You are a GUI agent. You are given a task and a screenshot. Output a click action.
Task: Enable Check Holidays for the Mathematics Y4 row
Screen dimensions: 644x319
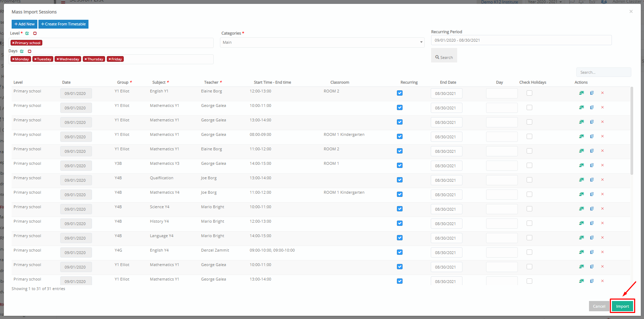[x=529, y=194]
